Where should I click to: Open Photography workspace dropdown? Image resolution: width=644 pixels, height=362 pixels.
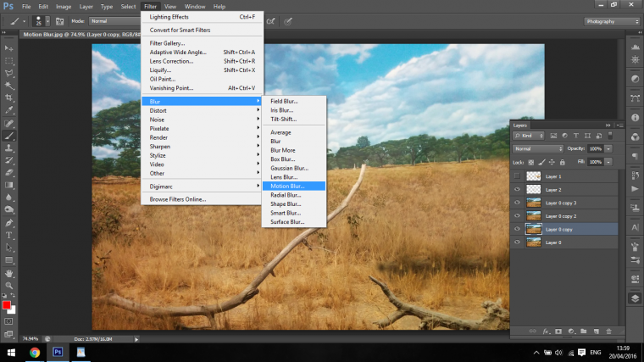point(612,21)
